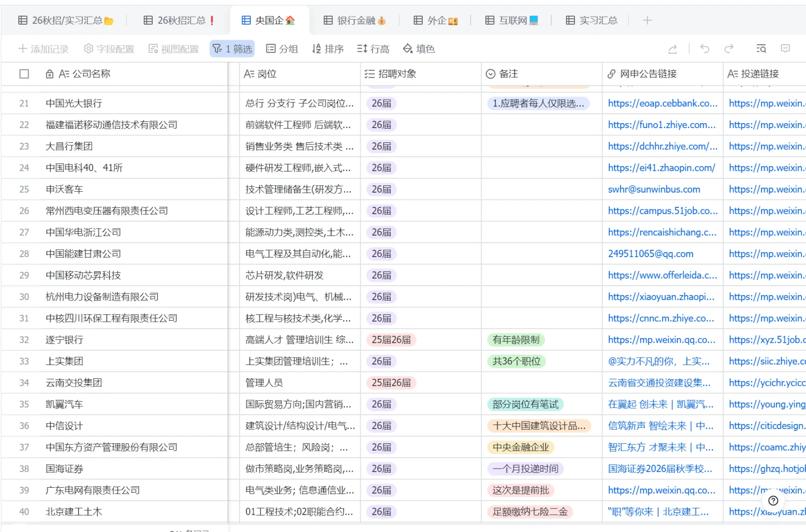This screenshot has width=806, height=532.
Task: Go to the 互联网 tab
Action: [511, 20]
